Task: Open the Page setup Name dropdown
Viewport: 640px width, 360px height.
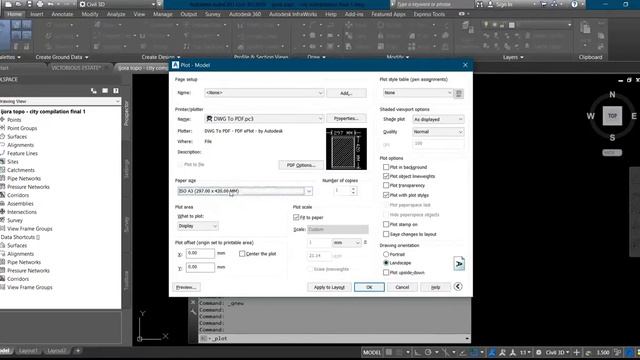Action: (264, 93)
